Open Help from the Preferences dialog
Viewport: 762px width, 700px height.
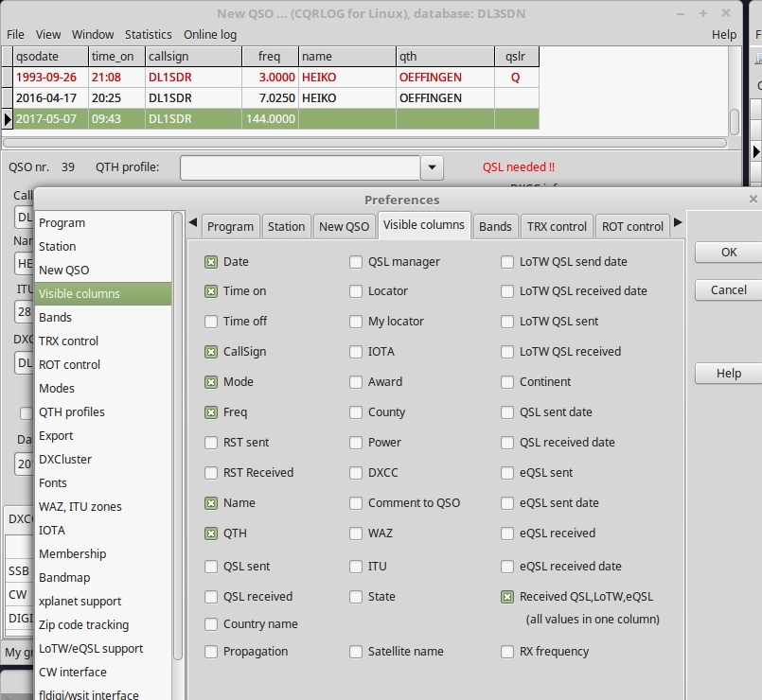click(x=729, y=374)
